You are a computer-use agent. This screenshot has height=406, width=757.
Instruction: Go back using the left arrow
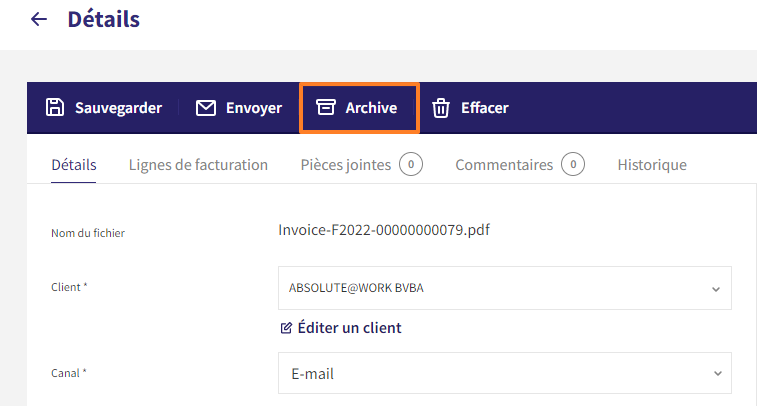pyautogui.click(x=39, y=19)
